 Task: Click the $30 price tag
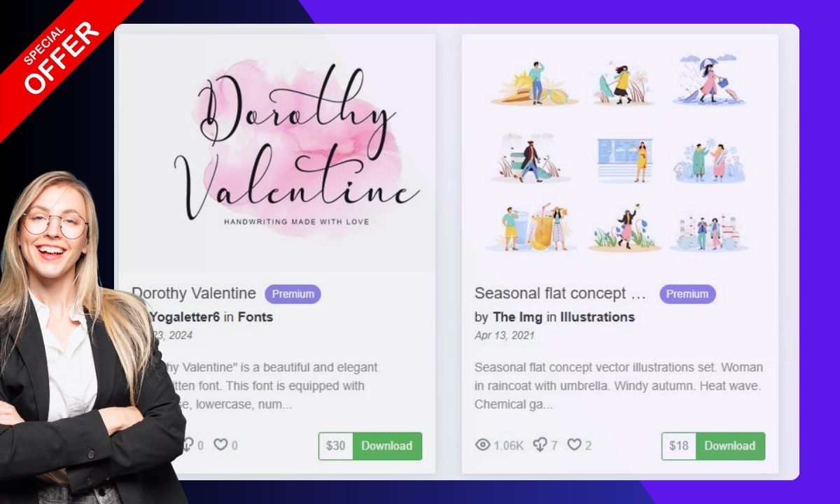pos(336,446)
